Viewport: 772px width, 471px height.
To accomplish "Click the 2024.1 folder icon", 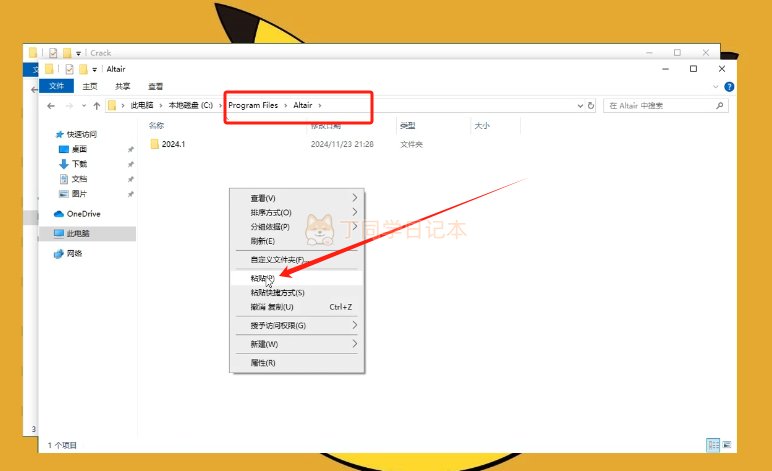I will coord(155,144).
